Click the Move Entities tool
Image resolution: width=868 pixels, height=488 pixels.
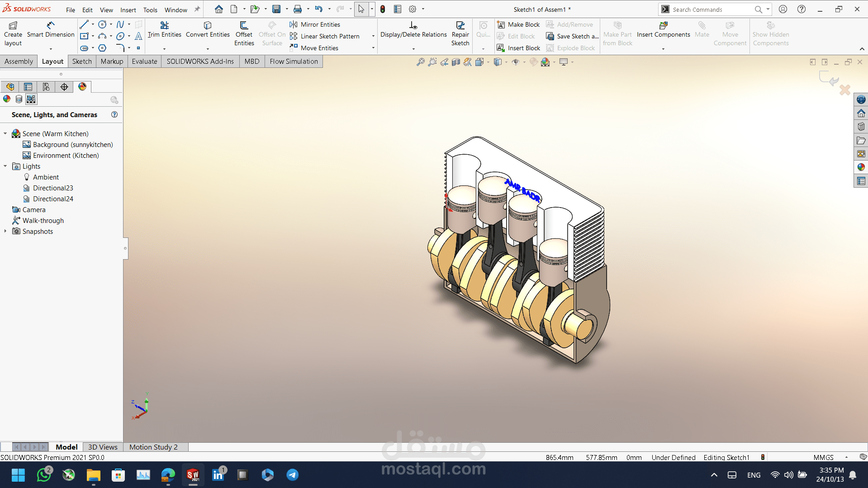(314, 48)
